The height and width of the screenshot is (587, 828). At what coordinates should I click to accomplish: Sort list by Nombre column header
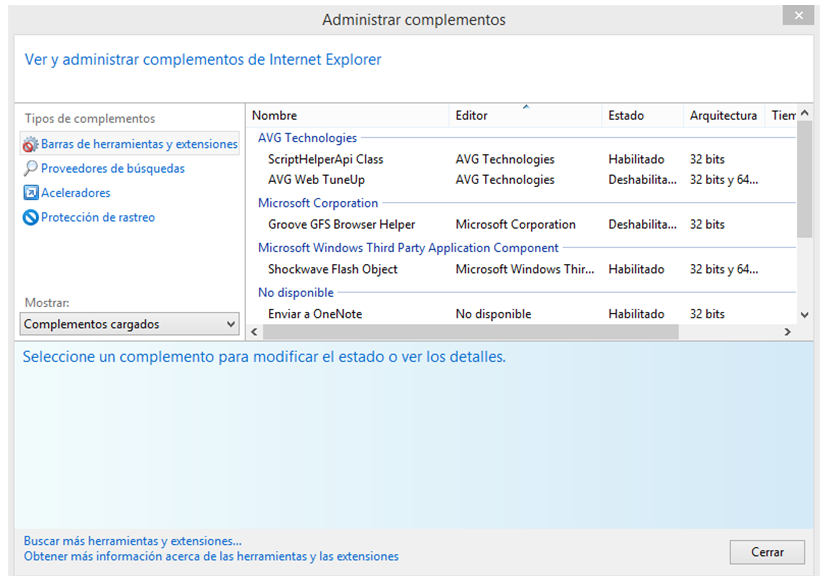275,116
